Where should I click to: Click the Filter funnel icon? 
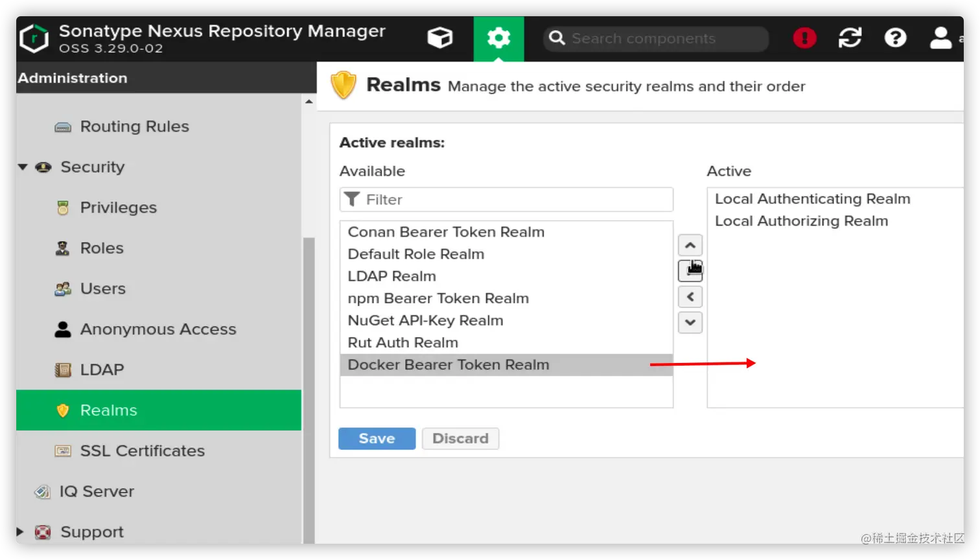tap(352, 199)
